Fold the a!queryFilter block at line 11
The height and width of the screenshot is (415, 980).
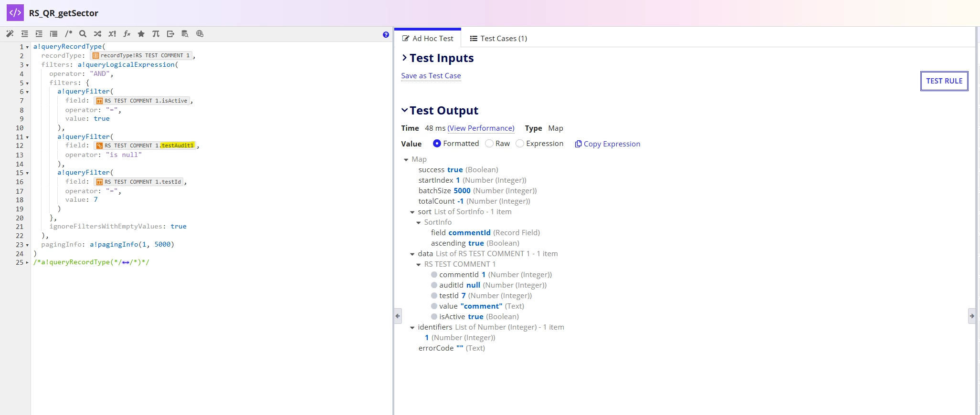[27, 137]
